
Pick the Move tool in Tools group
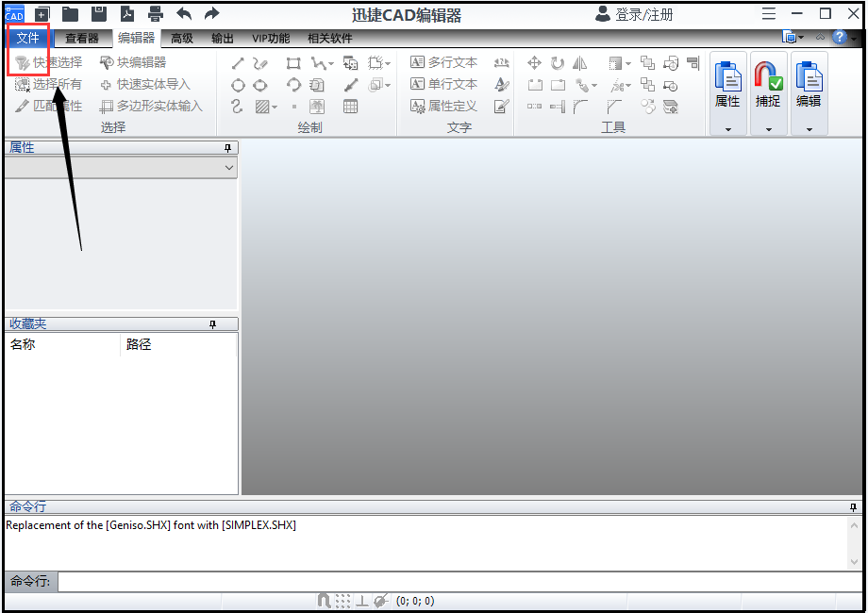(534, 63)
